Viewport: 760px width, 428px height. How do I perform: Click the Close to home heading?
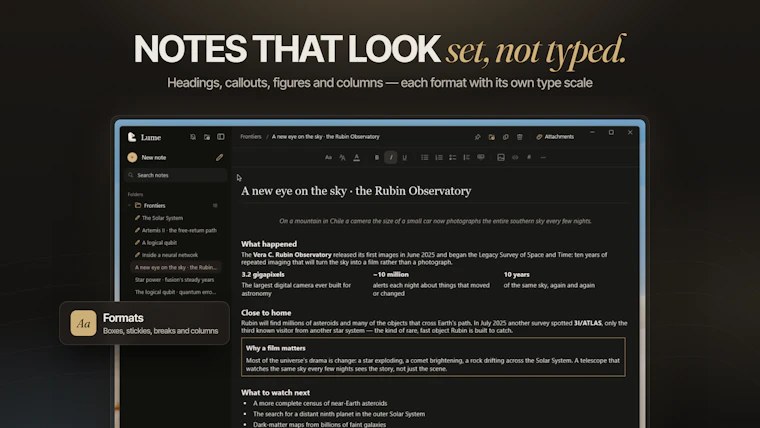tap(266, 313)
